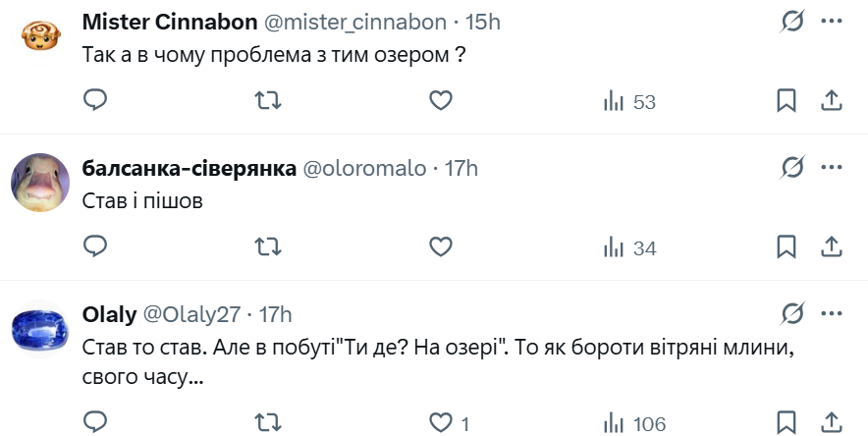This screenshot has width=868, height=436.
Task: Like the tweet by Mister Cinnabon
Action: tap(441, 100)
